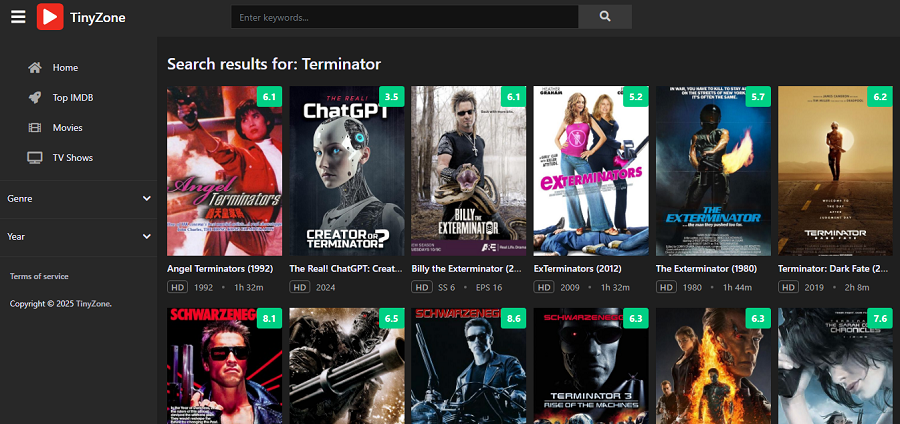Expand the Year chevron
Viewport: 900px width, 424px height.
tap(147, 236)
